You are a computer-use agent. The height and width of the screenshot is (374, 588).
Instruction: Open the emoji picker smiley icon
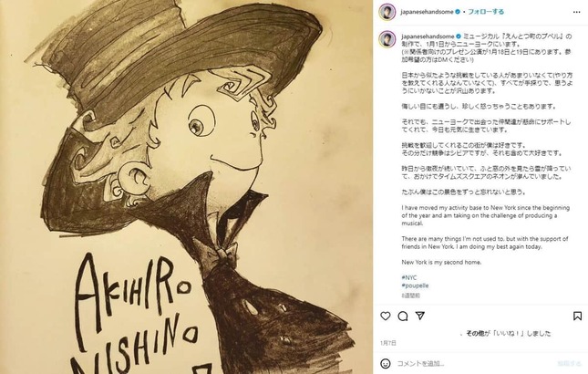385,363
